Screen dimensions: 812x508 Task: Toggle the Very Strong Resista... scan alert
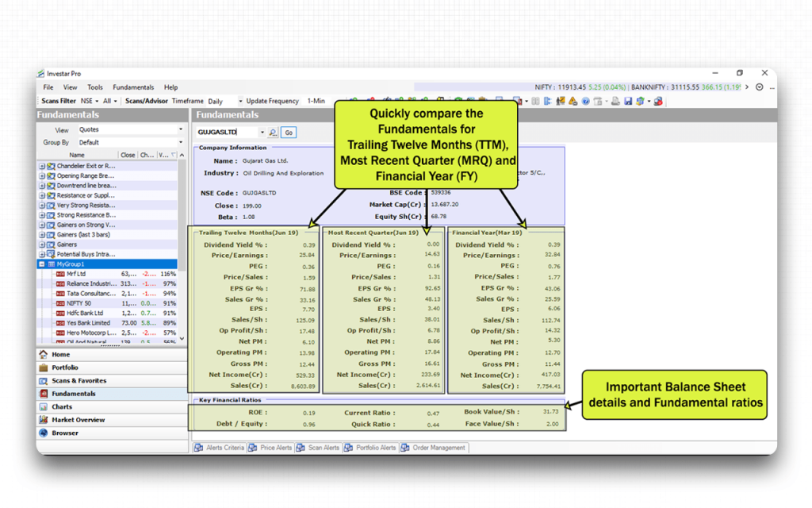(x=43, y=206)
